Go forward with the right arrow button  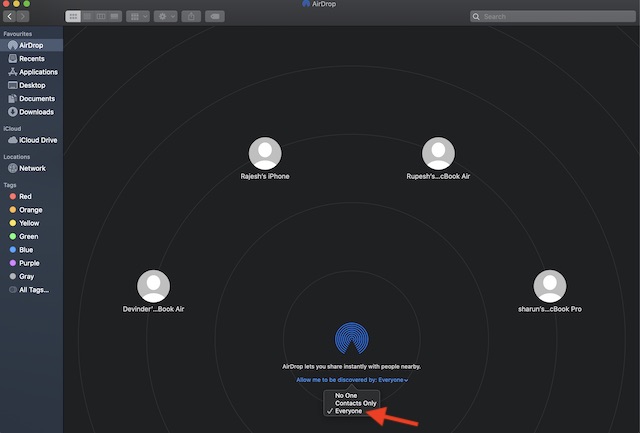(23, 16)
